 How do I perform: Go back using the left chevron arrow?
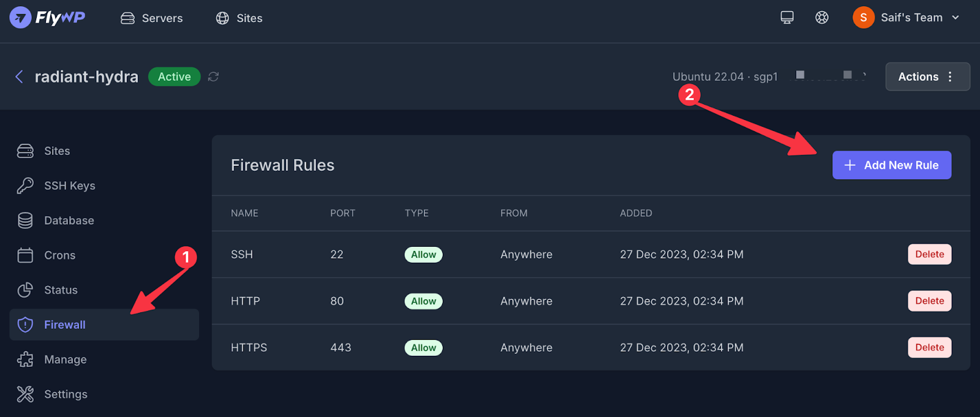point(19,77)
